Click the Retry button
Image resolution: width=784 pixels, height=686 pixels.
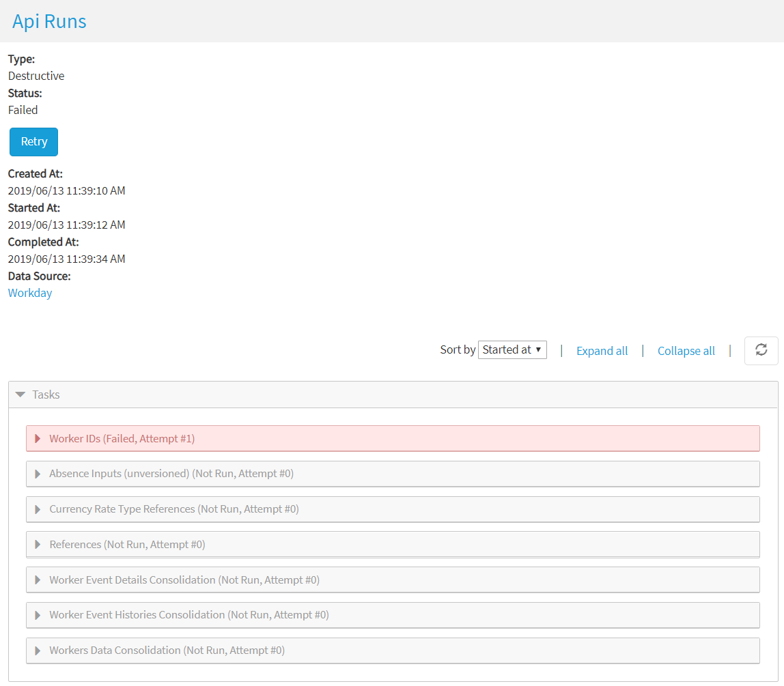pos(34,142)
